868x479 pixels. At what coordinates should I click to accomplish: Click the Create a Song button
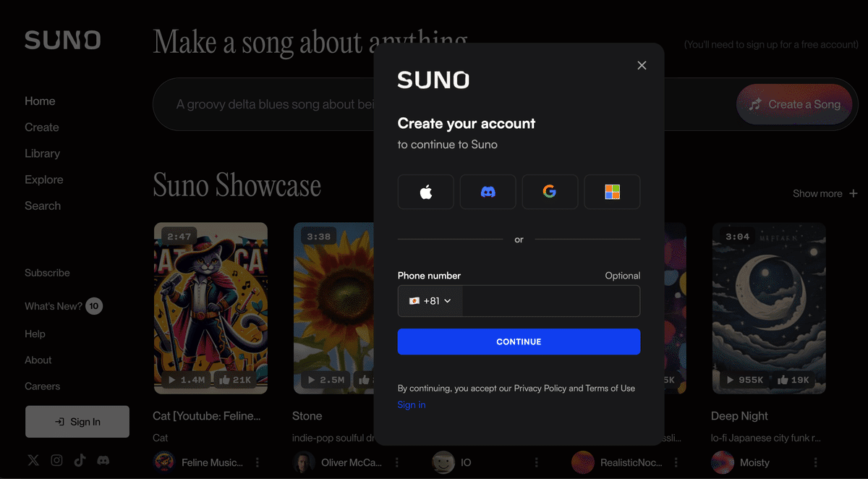[795, 104]
